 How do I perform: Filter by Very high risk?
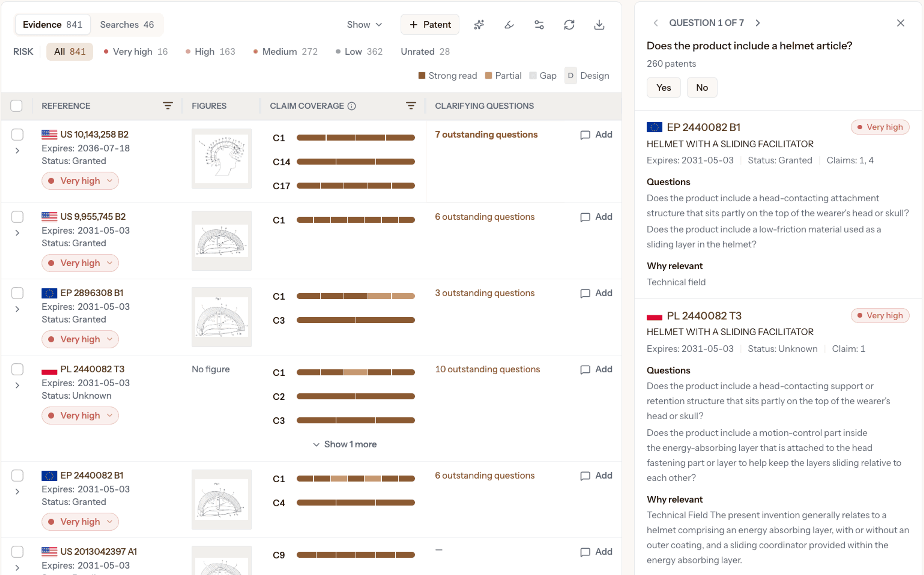136,52
